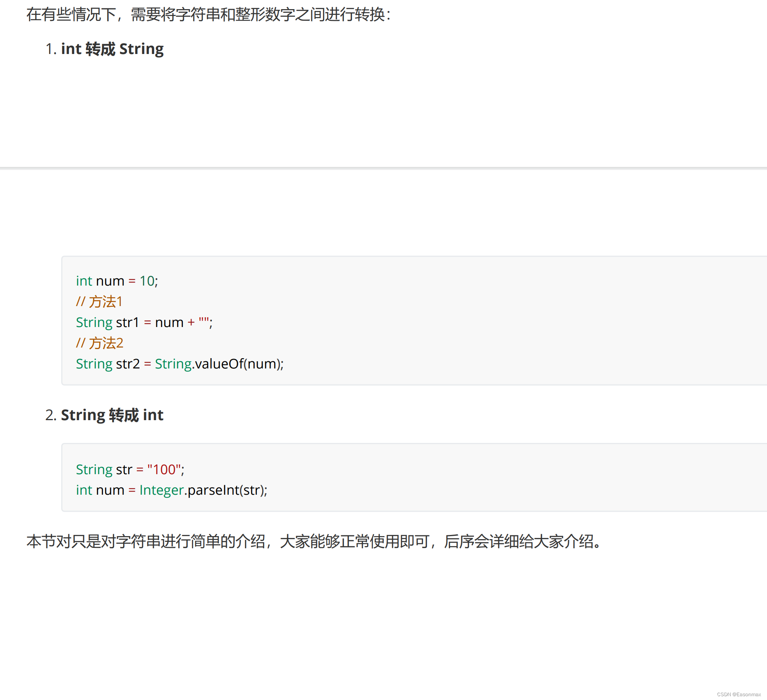Click the code line 'String str1 = num + "";'
The image size is (767, 700).
[144, 322]
